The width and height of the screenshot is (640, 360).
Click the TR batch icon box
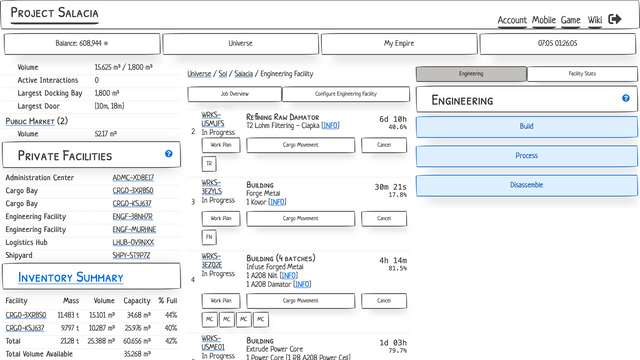(x=209, y=164)
